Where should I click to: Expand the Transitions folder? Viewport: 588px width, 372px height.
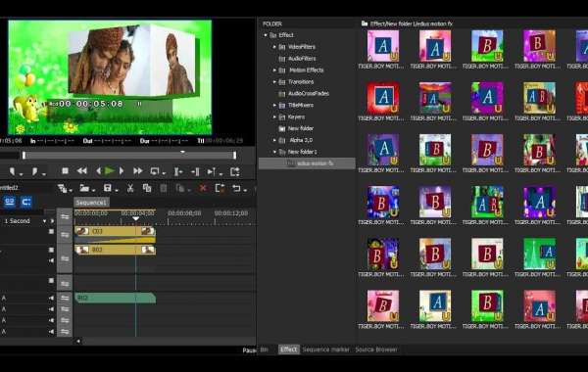(x=274, y=81)
